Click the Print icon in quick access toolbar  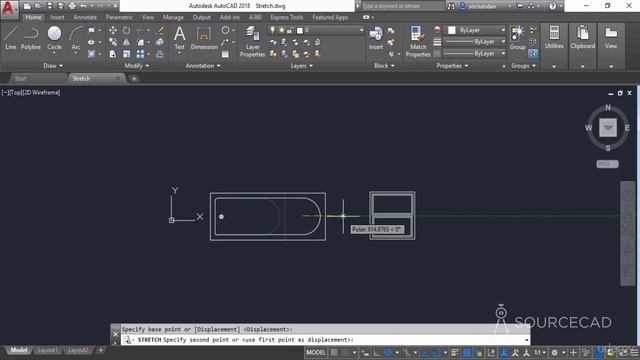click(x=72, y=6)
